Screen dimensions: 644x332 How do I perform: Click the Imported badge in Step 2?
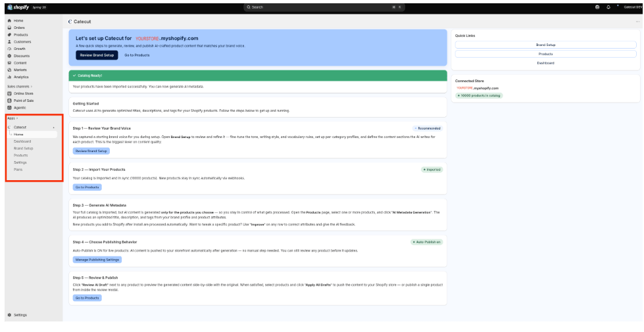coord(432,170)
